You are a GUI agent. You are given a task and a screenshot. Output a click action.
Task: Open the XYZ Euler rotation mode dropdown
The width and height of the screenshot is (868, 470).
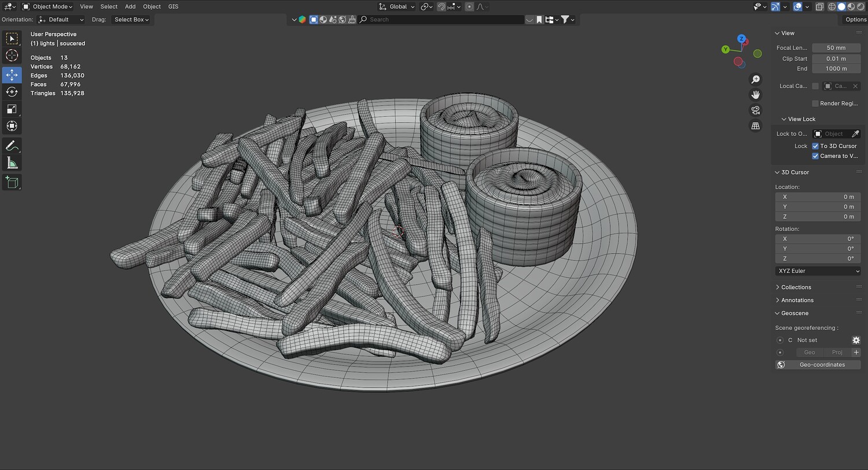pyautogui.click(x=818, y=271)
